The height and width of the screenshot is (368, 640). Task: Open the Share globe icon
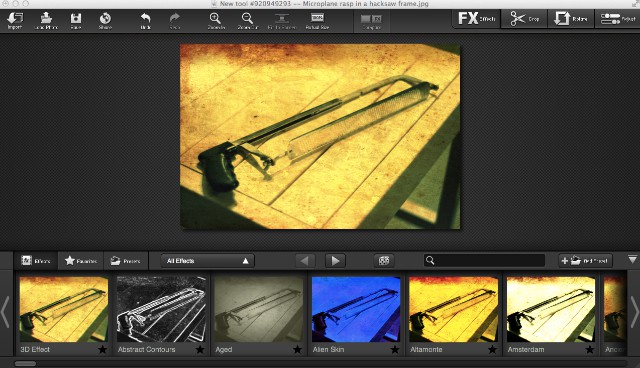(x=105, y=20)
